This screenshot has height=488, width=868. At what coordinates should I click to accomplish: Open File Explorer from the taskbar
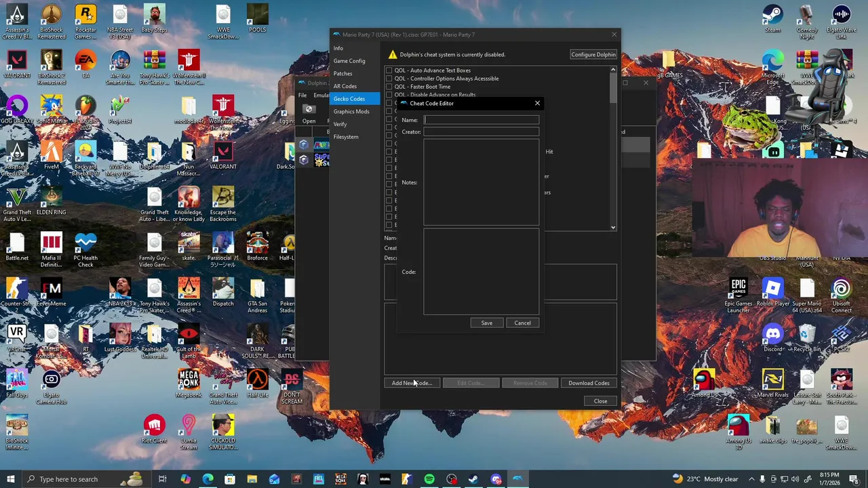[252, 479]
